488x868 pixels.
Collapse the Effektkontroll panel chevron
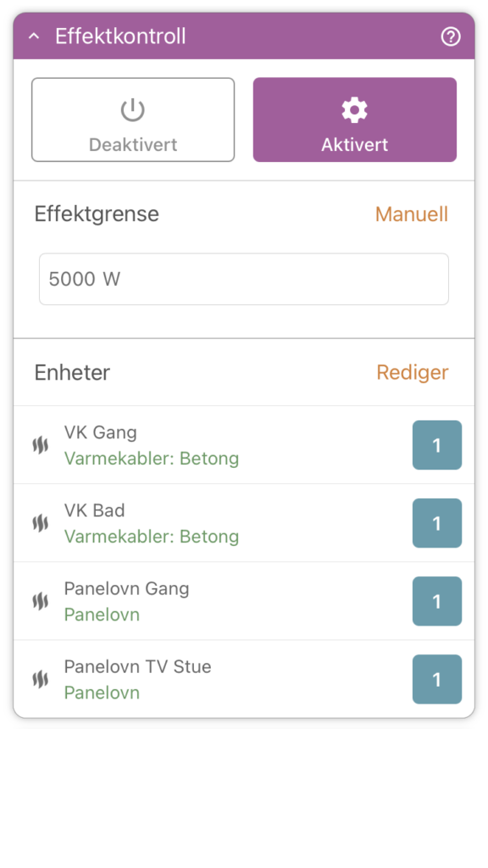pyautogui.click(x=34, y=36)
